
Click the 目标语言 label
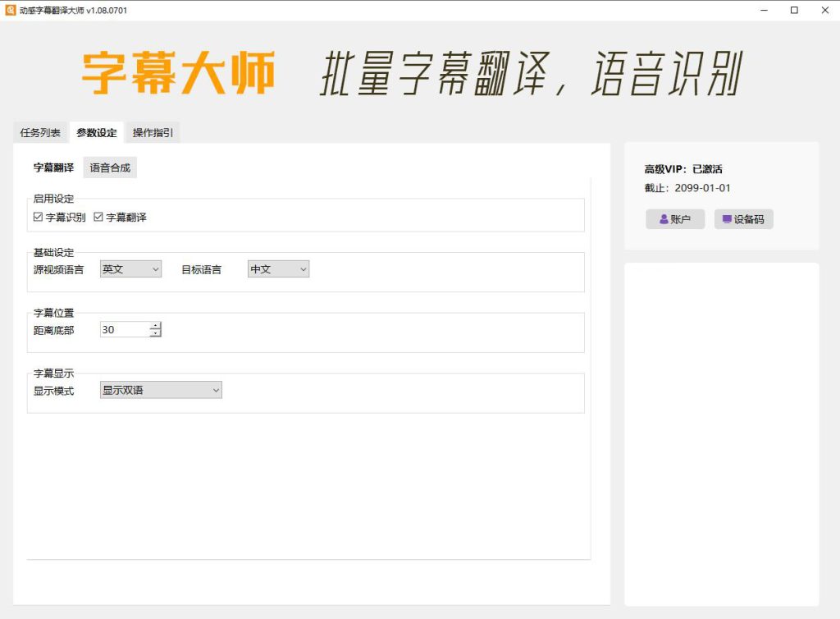tap(202, 269)
